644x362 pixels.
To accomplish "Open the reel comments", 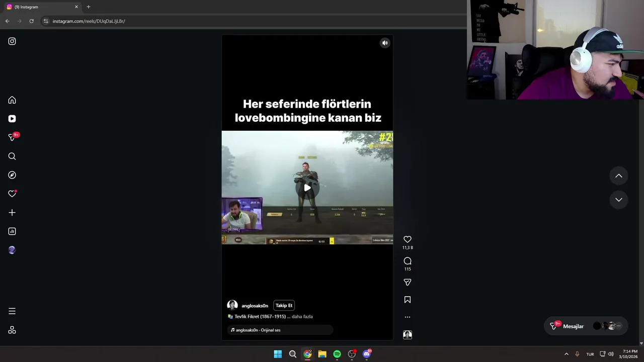I will coord(408,261).
